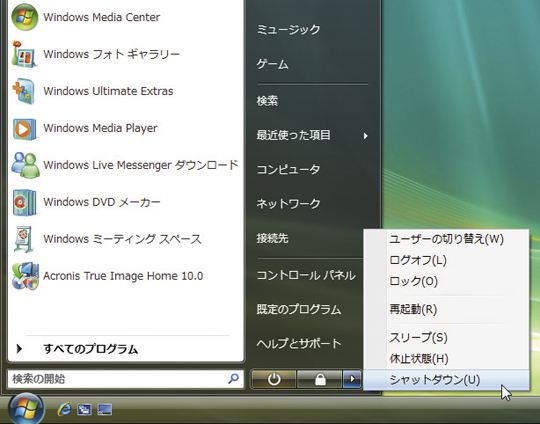Open Acronis True Image Home icon
540x424 pixels.
click(25, 276)
